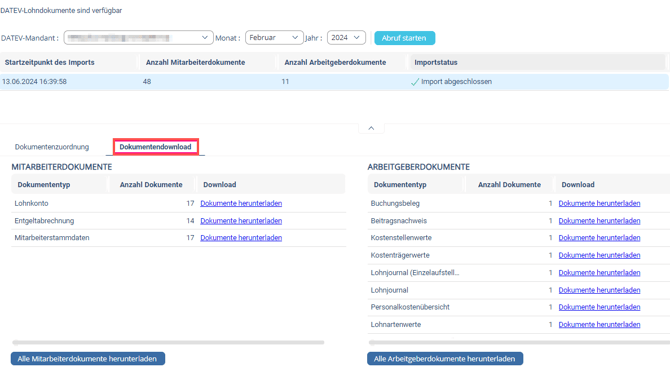Download Buchungsbeleg documents

click(x=599, y=203)
